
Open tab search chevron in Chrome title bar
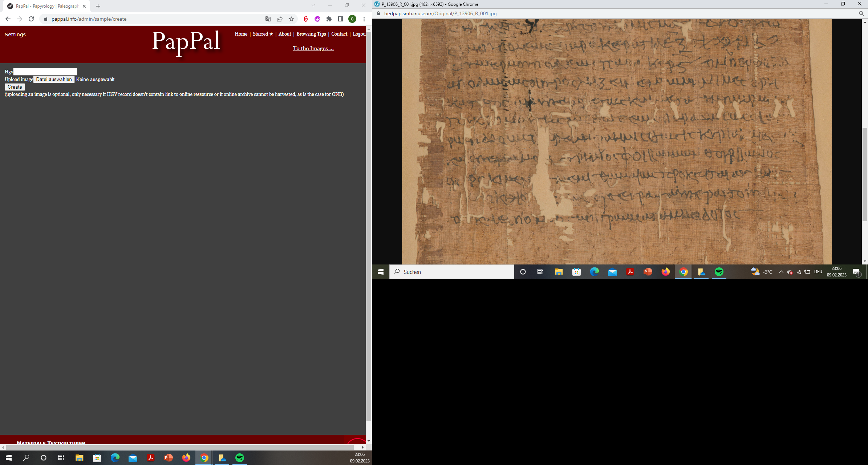coord(313,5)
